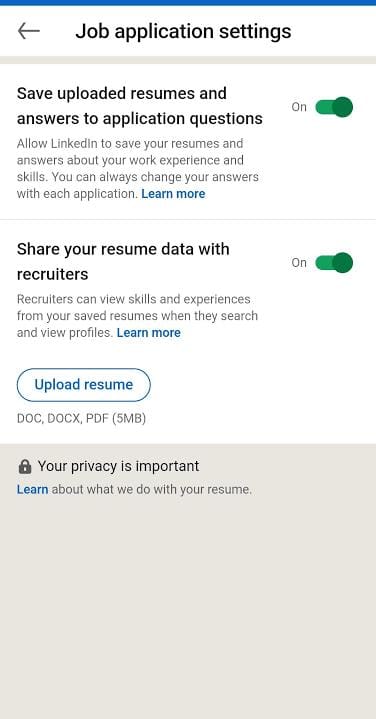Image resolution: width=376 pixels, height=719 pixels.
Task: Click the 'Your privacy is important' text
Action: [118, 466]
